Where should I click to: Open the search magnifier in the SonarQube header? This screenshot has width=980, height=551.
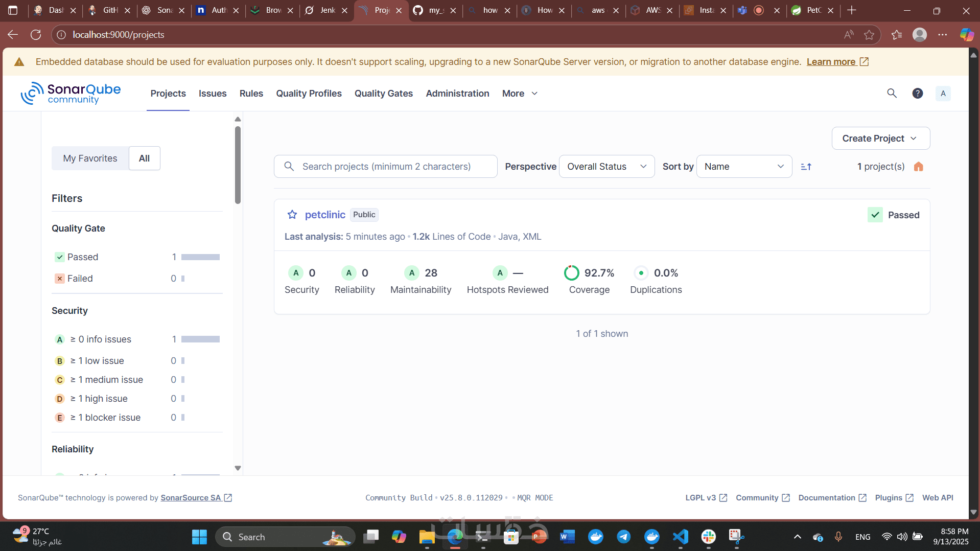892,93
